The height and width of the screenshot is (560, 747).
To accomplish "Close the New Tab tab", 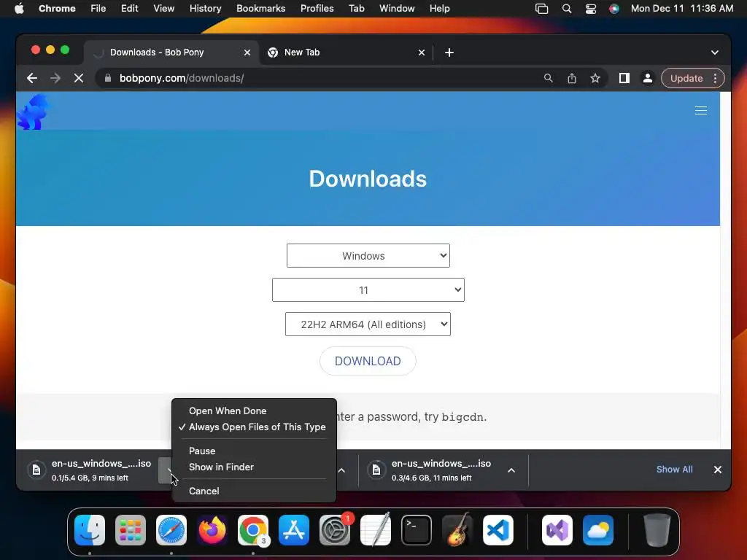I will coord(422,52).
